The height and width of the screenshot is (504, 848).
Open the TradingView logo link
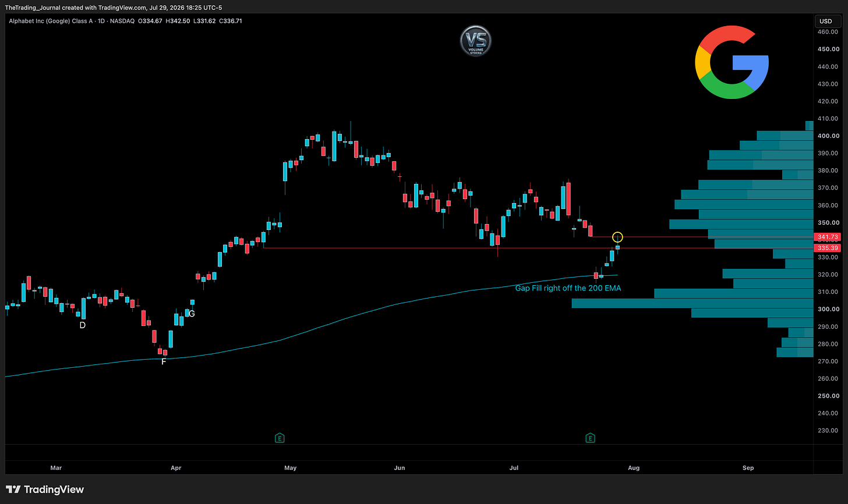[45, 489]
